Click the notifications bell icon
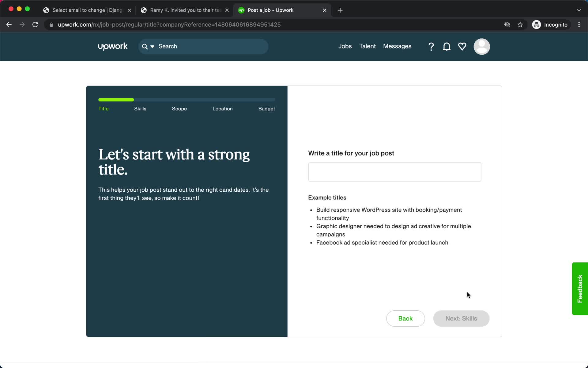Viewport: 588px width, 368px height. click(447, 46)
